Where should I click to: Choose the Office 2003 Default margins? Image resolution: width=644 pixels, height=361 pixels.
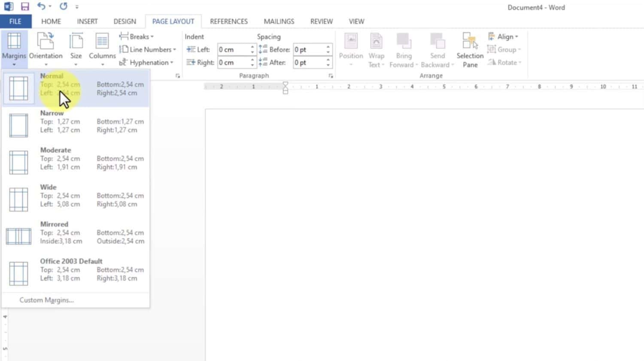coord(76,273)
